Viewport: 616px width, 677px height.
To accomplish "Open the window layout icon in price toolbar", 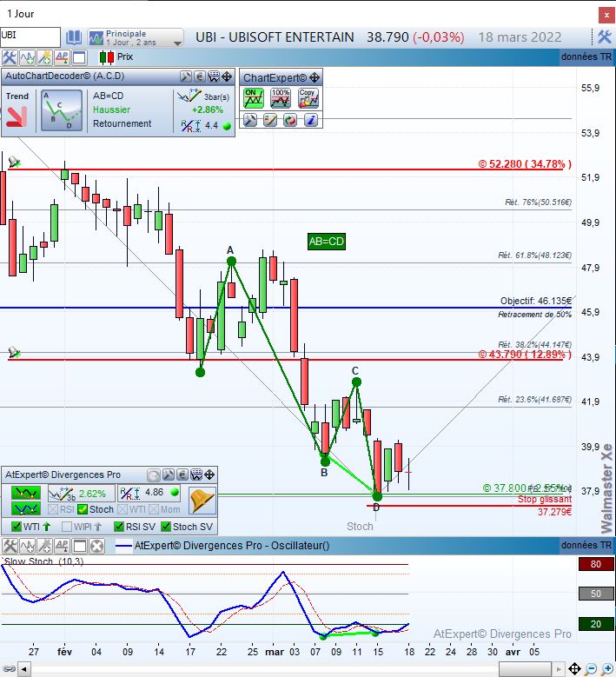I will 79,57.
